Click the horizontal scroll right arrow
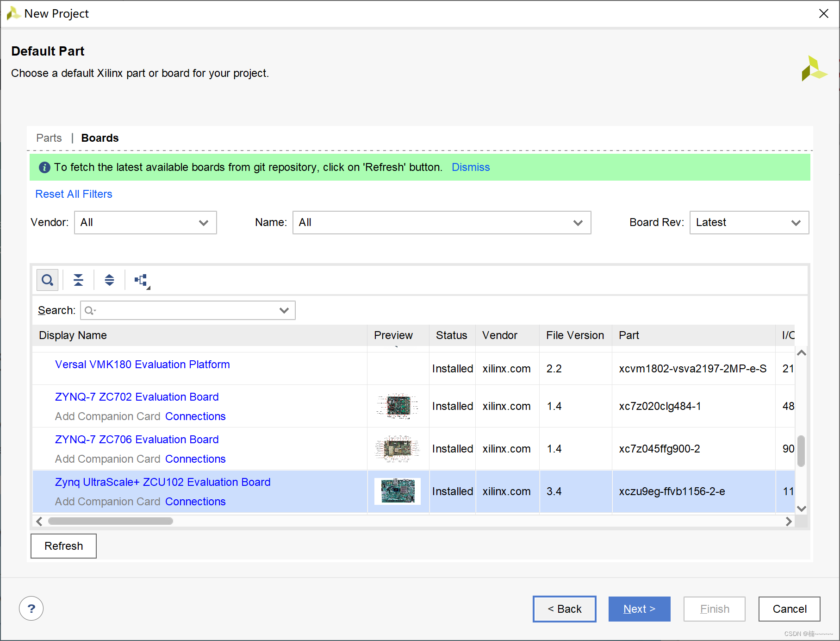 (x=789, y=522)
